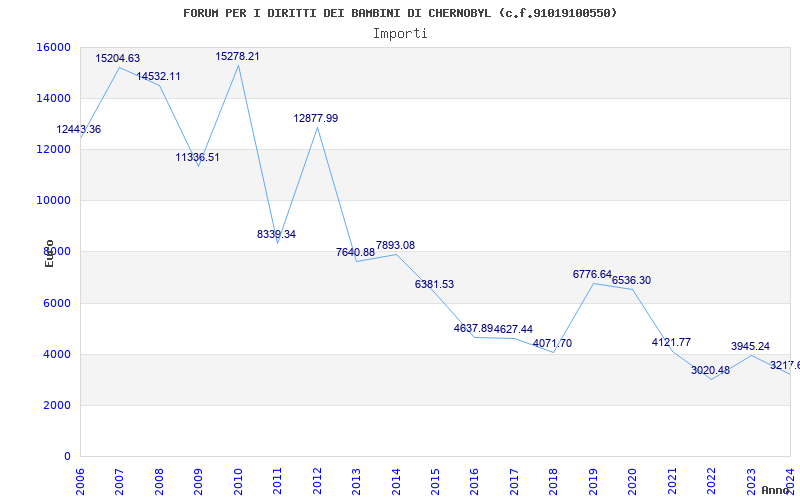Click x-axis year 2020
The width and height of the screenshot is (800, 500).
[633, 481]
